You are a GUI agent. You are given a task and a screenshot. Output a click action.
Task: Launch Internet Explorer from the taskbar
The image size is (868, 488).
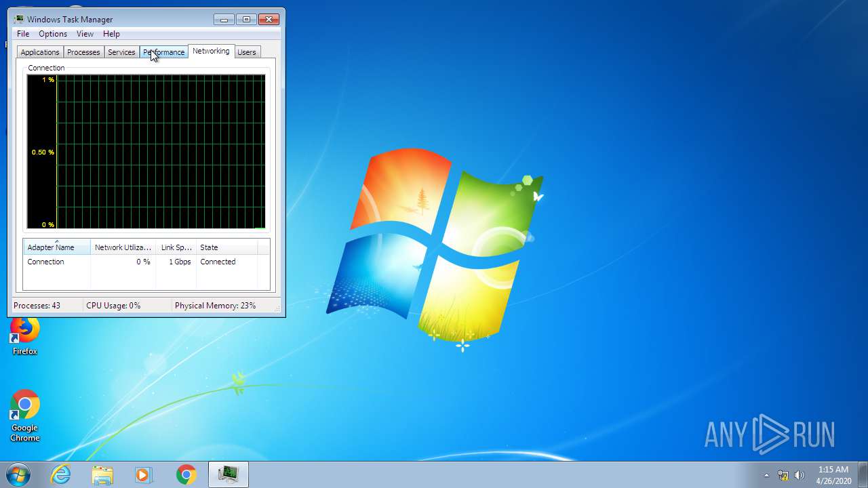[x=61, y=474]
